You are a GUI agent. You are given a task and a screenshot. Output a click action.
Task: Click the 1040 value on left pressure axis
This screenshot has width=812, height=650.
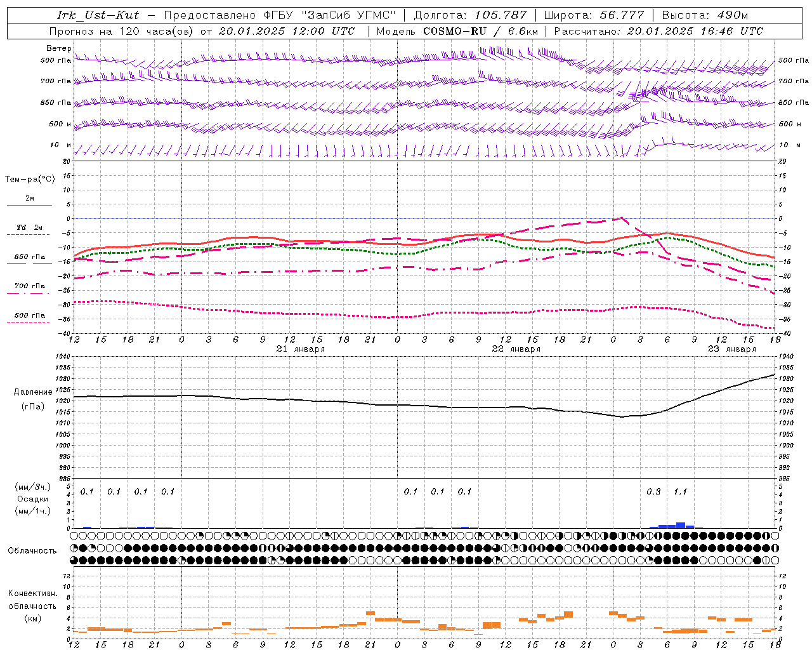pos(63,357)
